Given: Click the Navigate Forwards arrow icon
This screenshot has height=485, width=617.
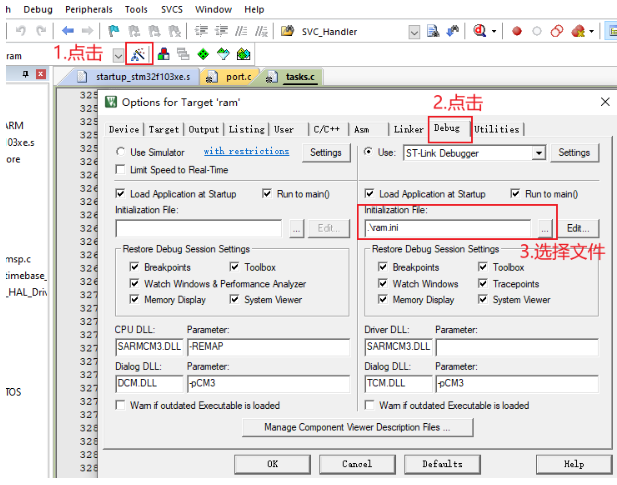Looking at the screenshot, I should [x=87, y=31].
